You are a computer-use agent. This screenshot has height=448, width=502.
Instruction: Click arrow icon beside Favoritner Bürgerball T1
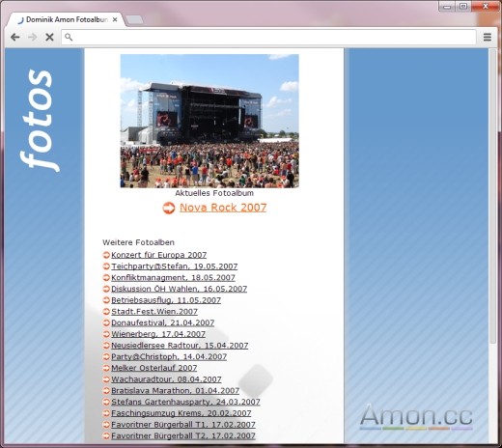[x=106, y=425]
